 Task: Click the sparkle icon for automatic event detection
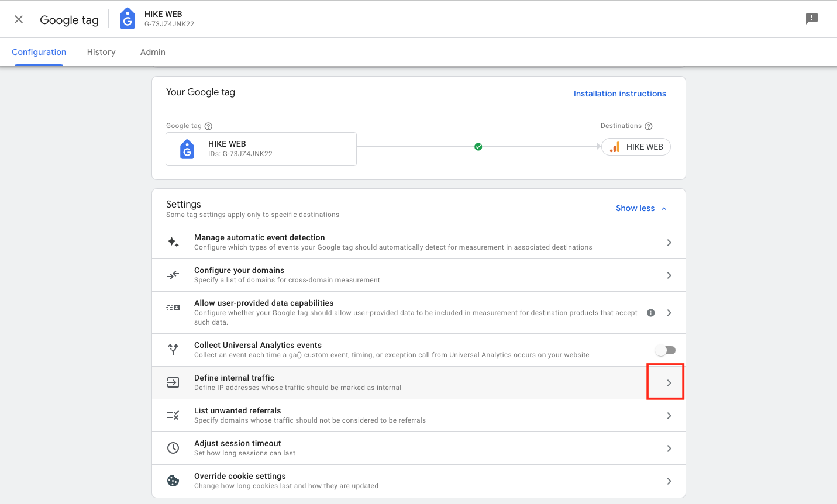click(x=173, y=242)
